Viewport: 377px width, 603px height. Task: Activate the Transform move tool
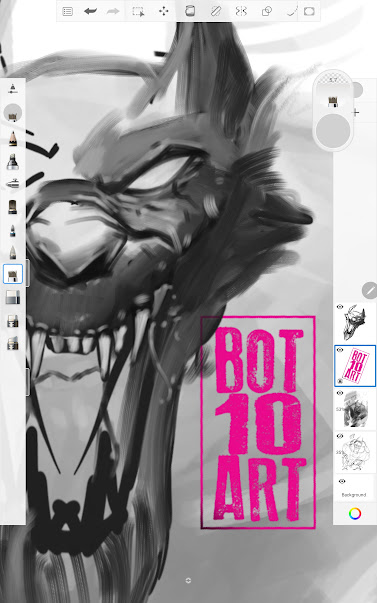163,12
